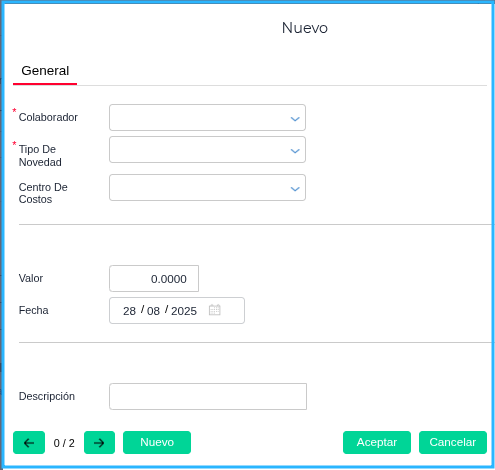Go to previous record with left arrow
495x470 pixels.
coord(29,442)
